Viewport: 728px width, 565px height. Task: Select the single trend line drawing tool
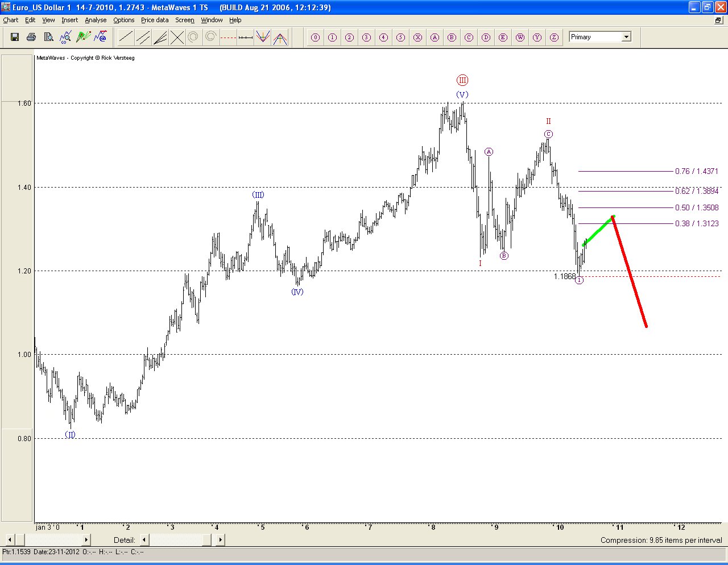[x=126, y=38]
